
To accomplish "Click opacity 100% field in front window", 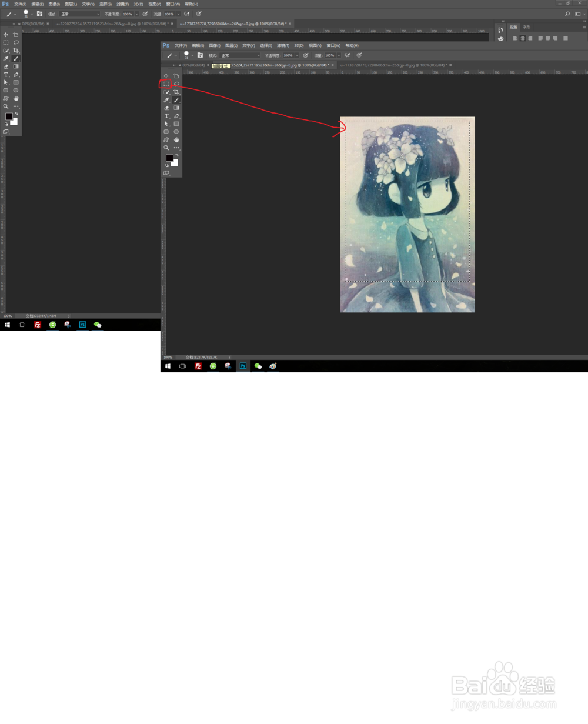I will [x=288, y=55].
